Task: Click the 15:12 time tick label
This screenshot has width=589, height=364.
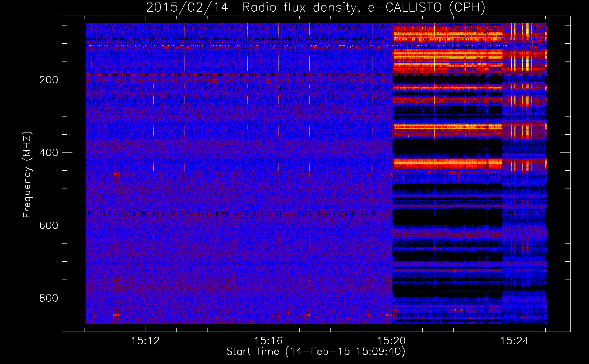Action: click(x=146, y=341)
